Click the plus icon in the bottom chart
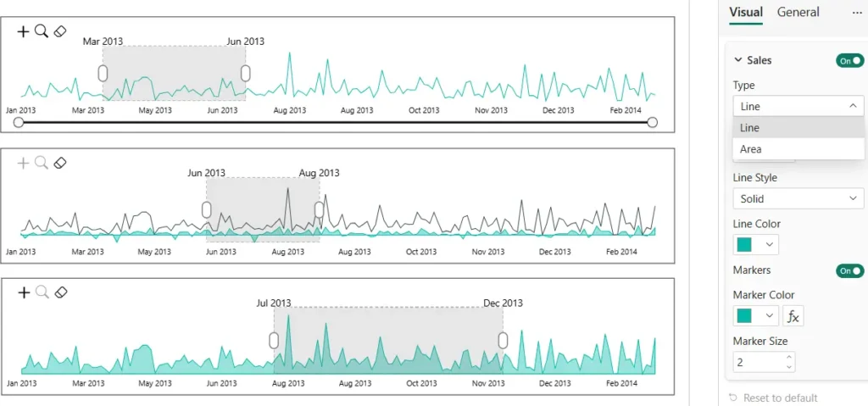The image size is (868, 406). (x=24, y=292)
